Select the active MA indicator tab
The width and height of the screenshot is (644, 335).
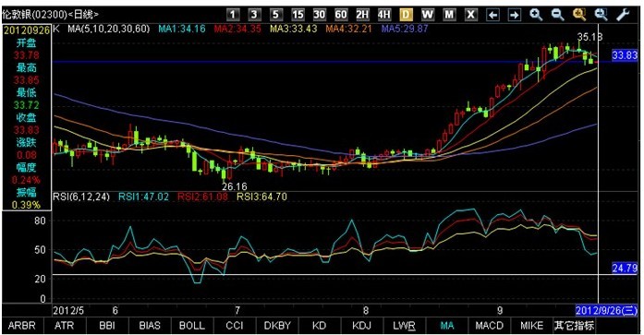(447, 326)
